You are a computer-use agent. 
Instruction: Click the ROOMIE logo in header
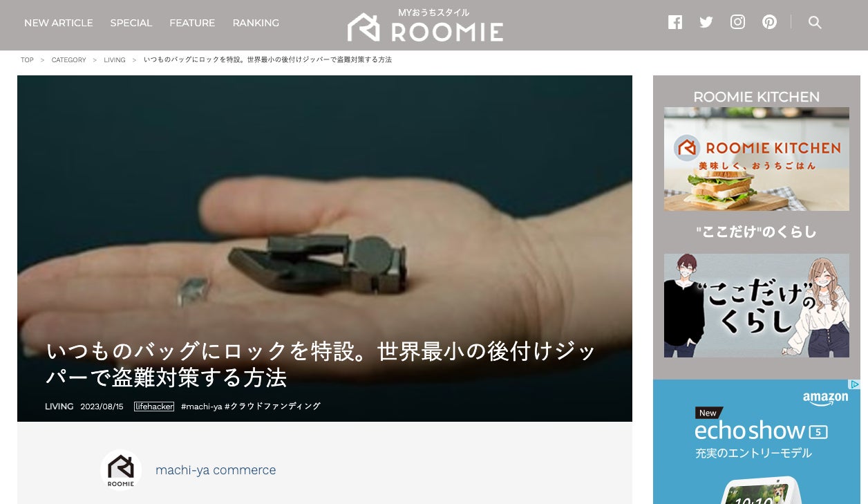pyautogui.click(x=425, y=25)
